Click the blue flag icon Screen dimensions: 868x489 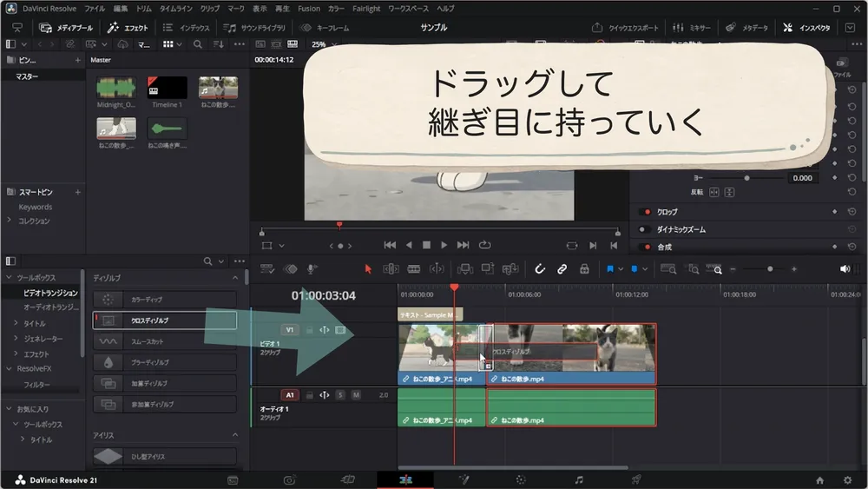click(610, 269)
